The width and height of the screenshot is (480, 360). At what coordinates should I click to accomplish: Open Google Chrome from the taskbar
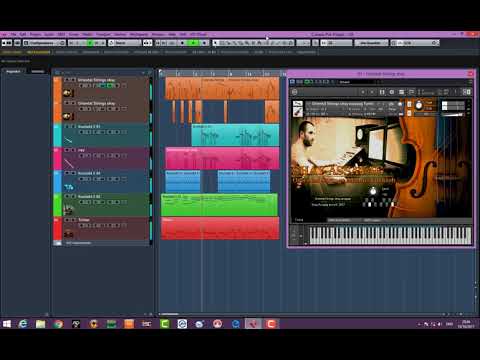pos(58,324)
